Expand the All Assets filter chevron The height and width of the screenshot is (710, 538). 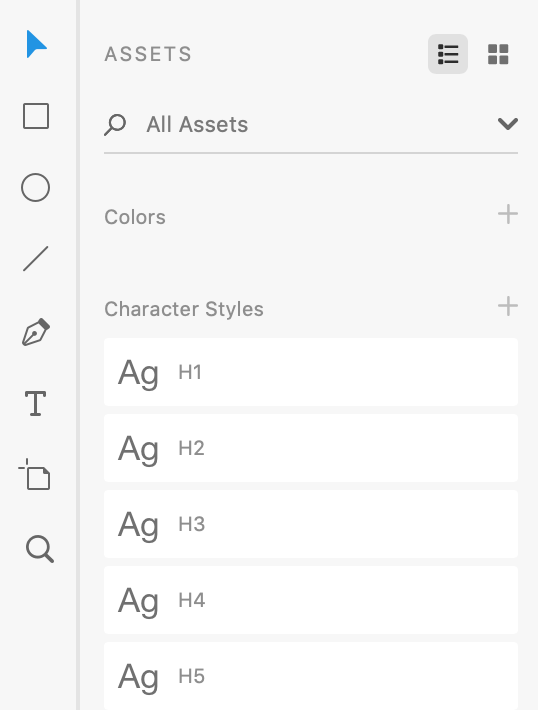(x=508, y=124)
